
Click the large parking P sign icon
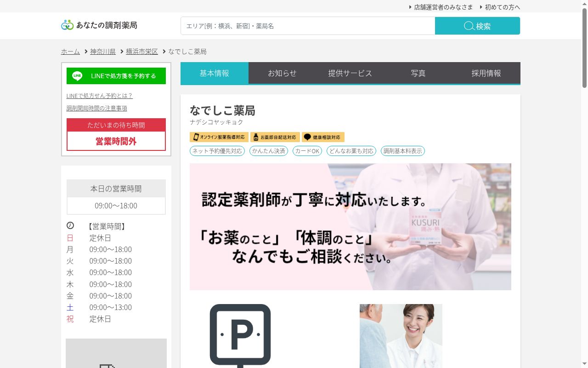click(240, 336)
